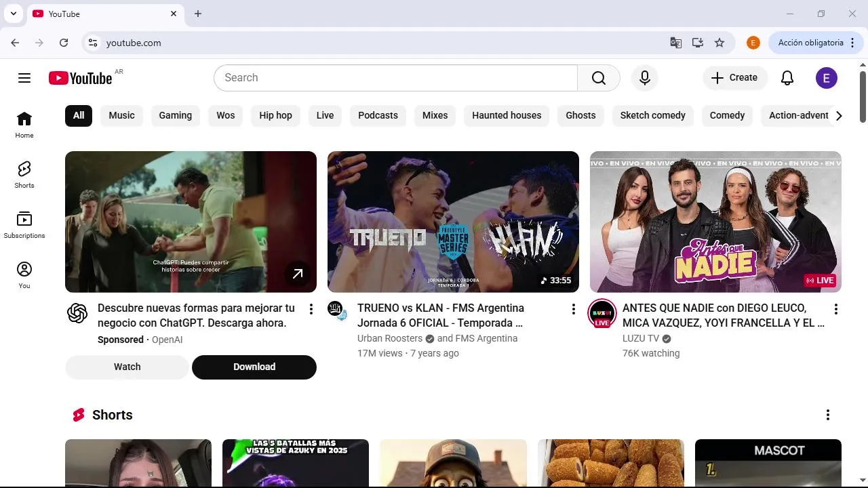Select the Live filter chip
This screenshot has height=488, width=868.
tap(325, 115)
